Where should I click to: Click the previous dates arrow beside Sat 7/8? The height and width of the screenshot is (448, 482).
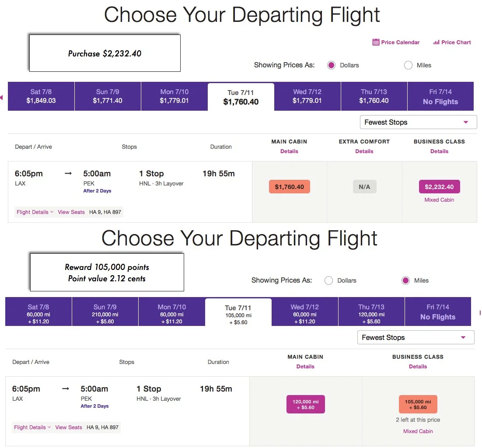(2, 98)
